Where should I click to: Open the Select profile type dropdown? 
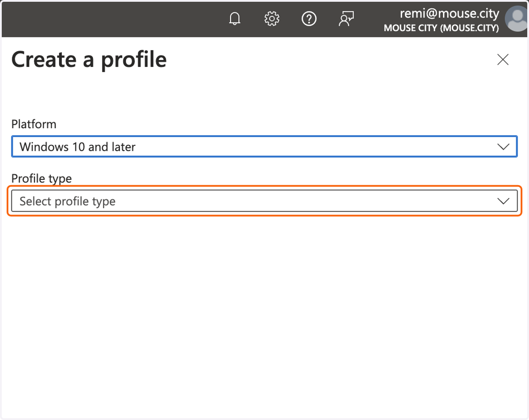click(x=264, y=201)
